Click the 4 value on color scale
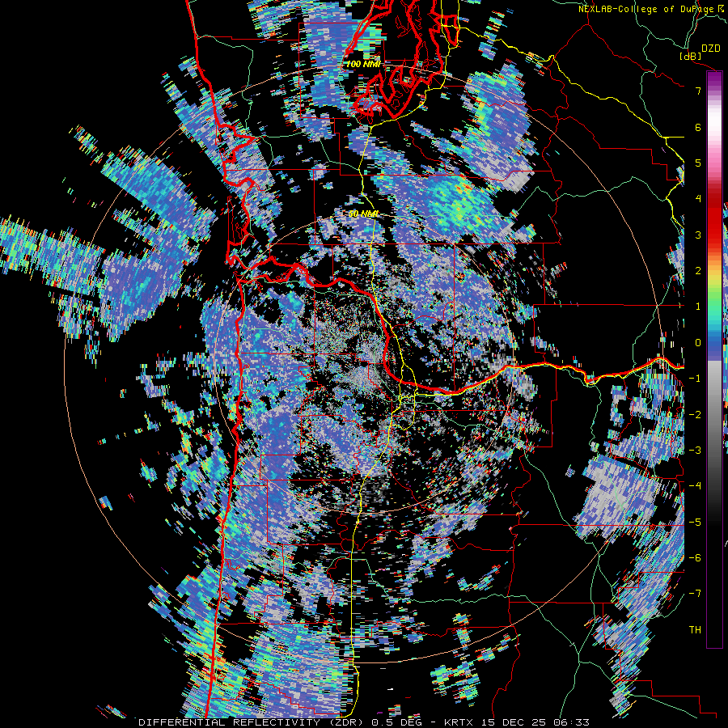728x728 pixels. coord(698,199)
